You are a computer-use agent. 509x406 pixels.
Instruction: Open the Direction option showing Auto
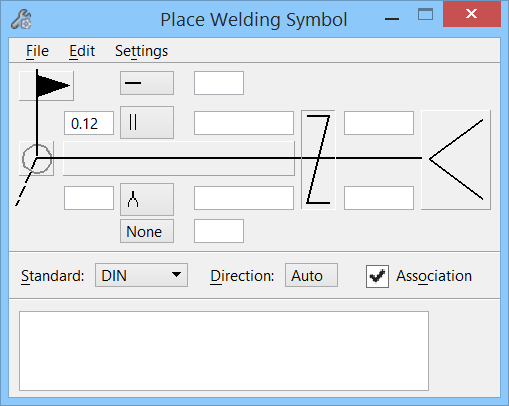click(311, 275)
